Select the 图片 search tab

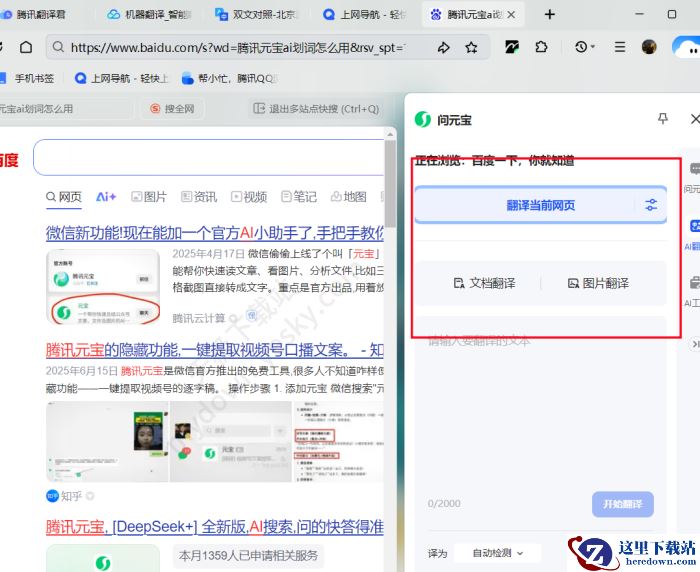149,196
